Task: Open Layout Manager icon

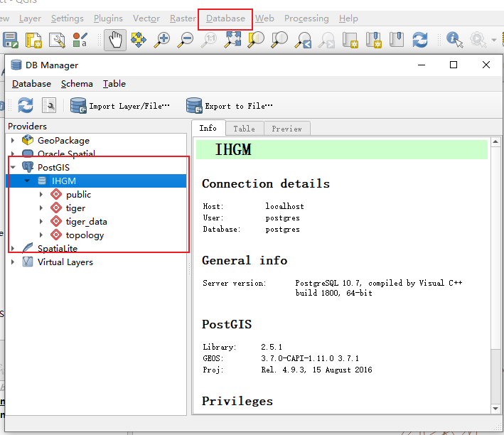Action: (x=57, y=40)
